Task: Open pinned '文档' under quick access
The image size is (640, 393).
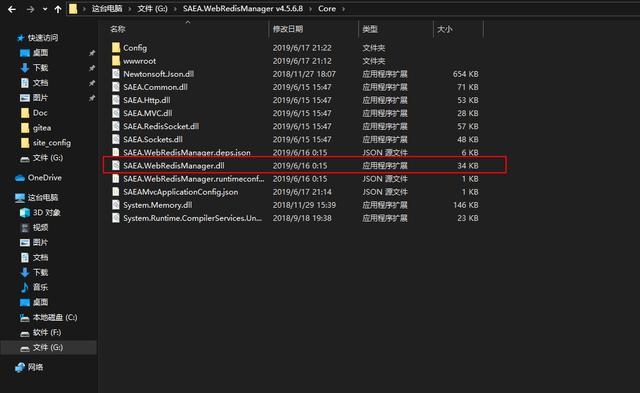Action: [x=40, y=83]
